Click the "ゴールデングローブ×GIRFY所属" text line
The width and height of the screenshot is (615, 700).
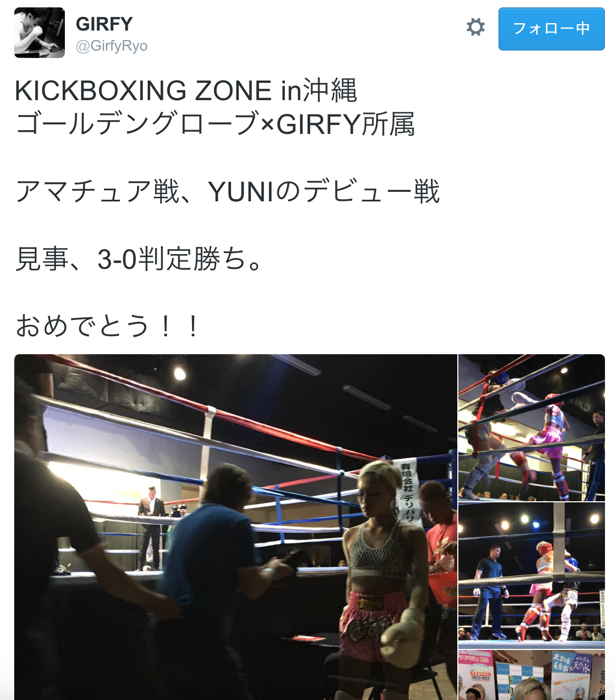[x=215, y=124]
